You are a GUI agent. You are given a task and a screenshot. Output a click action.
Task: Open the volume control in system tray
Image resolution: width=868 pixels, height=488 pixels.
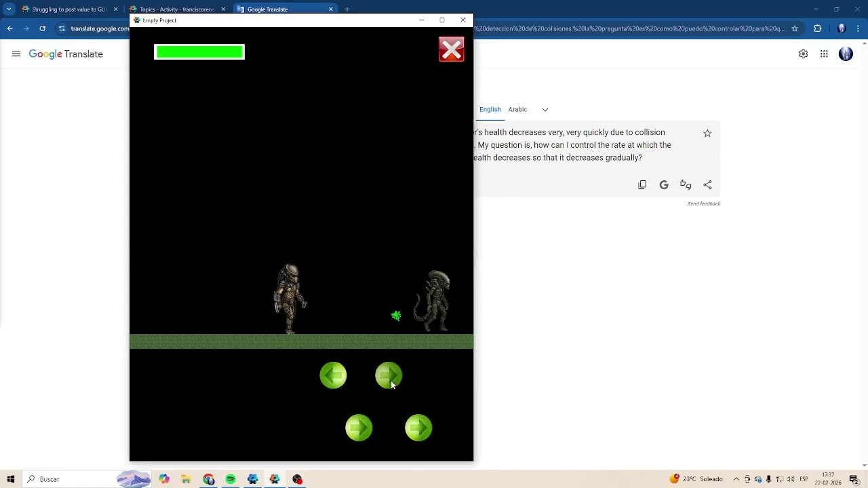click(791, 479)
